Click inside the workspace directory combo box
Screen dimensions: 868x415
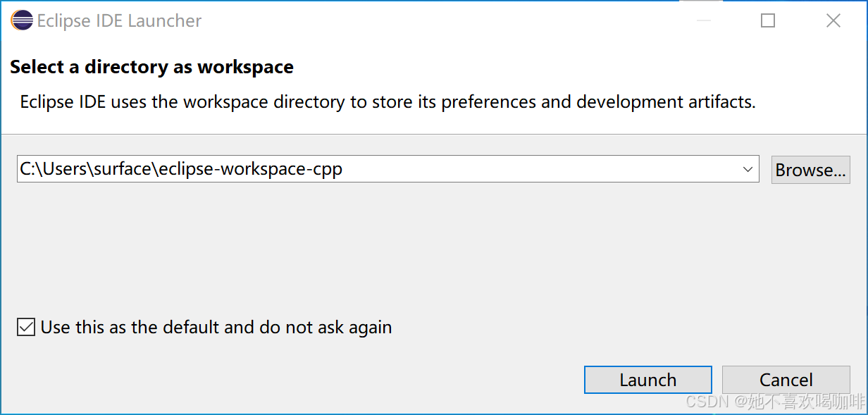click(x=528, y=170)
